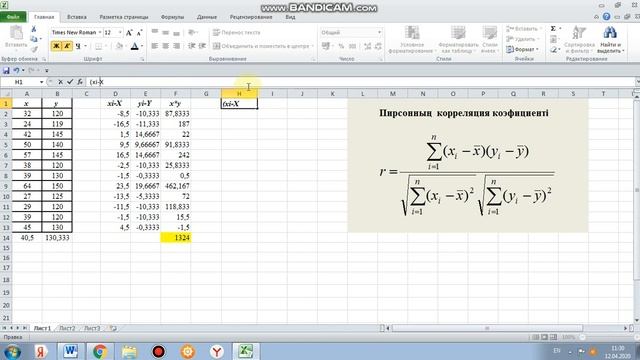
Task: Select the yellow cell containing 1324
Action: [x=176, y=238]
